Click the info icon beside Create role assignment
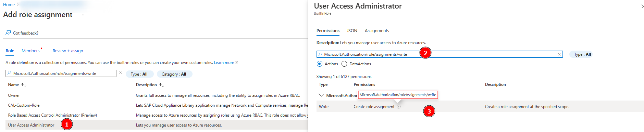644x132 pixels. click(398, 107)
